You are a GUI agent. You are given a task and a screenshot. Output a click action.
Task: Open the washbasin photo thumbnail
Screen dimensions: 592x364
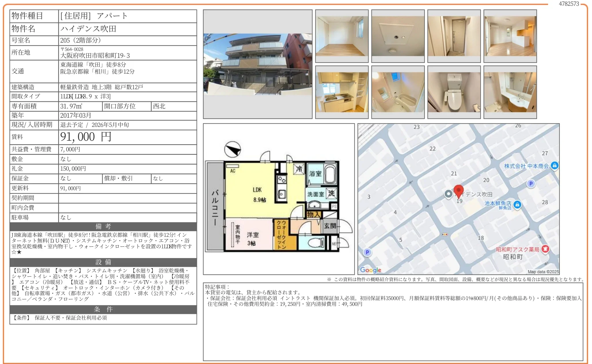point(510,92)
